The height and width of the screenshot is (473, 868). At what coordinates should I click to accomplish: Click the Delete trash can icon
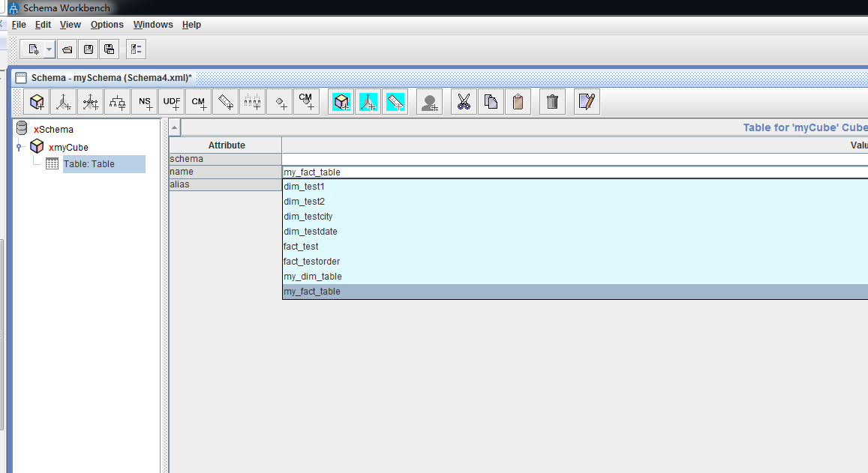[x=552, y=102]
